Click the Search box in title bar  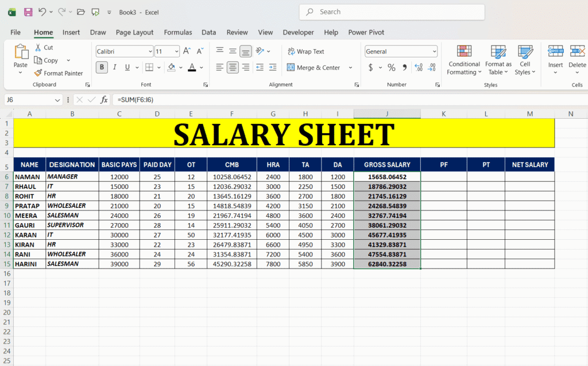(392, 12)
